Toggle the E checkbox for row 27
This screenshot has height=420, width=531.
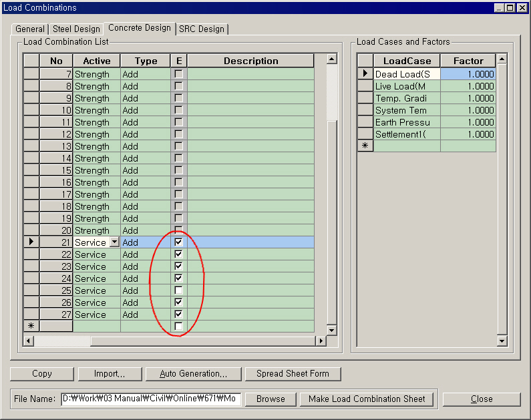[178, 314]
